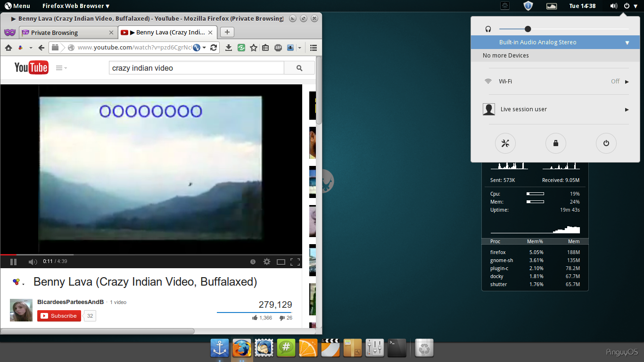This screenshot has height=362, width=644.
Task: Open the trash from the dock
Action: pyautogui.click(x=424, y=348)
